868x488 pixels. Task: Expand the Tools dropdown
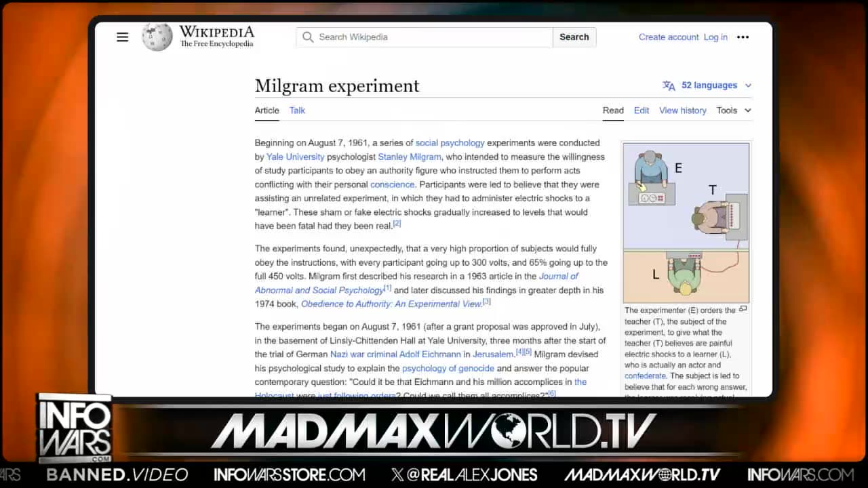(x=734, y=110)
